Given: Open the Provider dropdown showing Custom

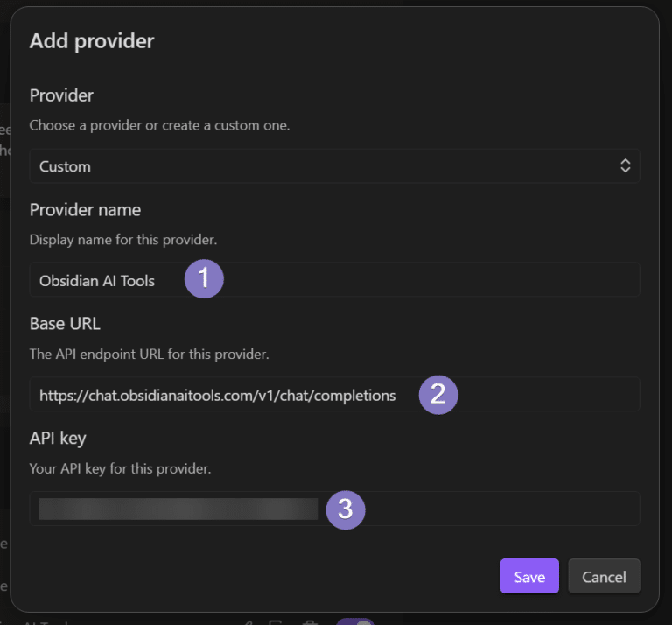Looking at the screenshot, I should tap(334, 166).
